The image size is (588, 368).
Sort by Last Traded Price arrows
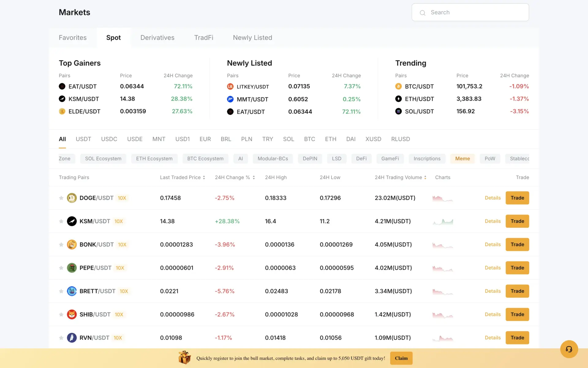coord(203,177)
